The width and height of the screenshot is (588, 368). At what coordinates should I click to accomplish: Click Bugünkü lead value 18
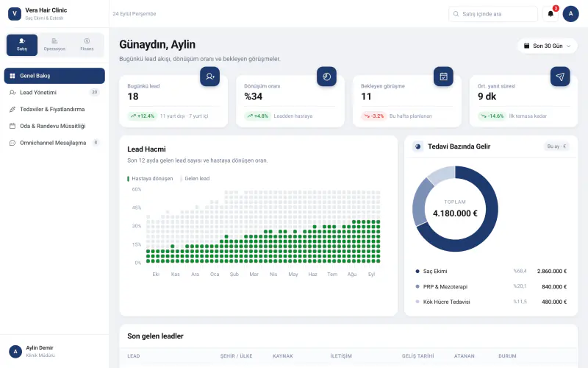(x=133, y=96)
